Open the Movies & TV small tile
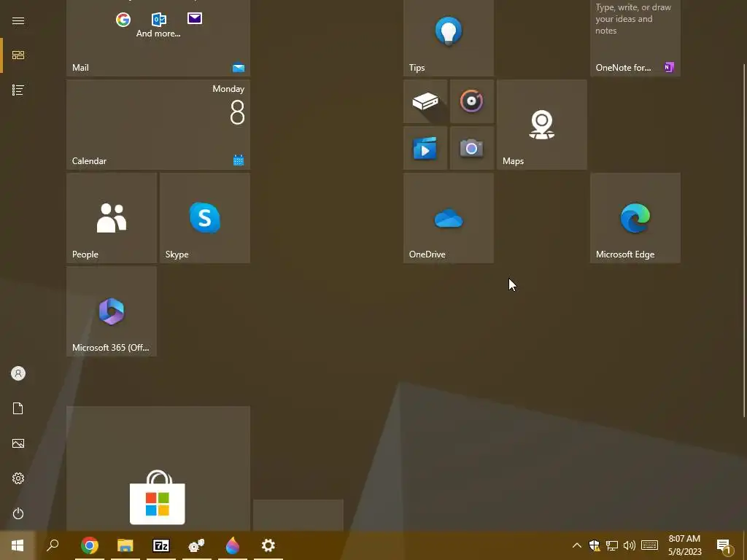The width and height of the screenshot is (747, 560). (425, 148)
